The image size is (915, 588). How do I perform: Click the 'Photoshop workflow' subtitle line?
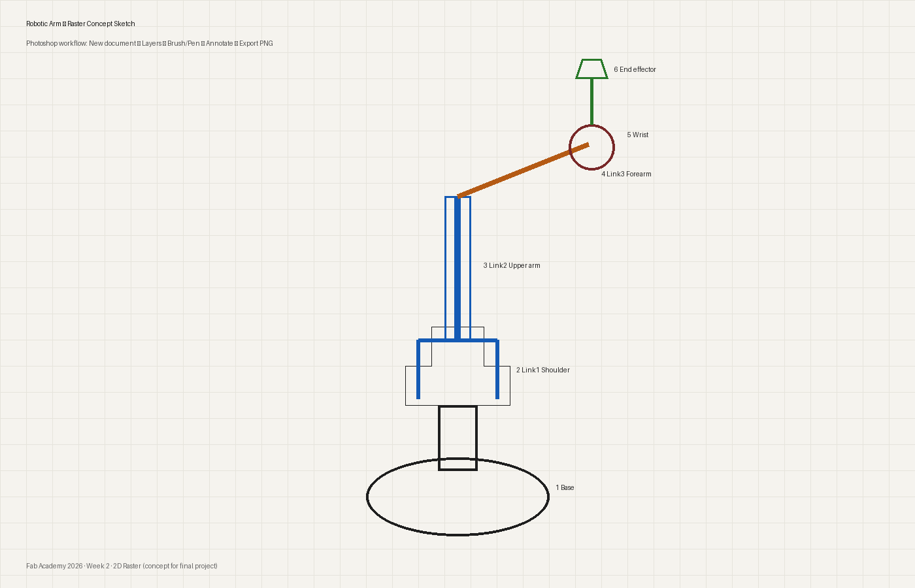coord(150,43)
